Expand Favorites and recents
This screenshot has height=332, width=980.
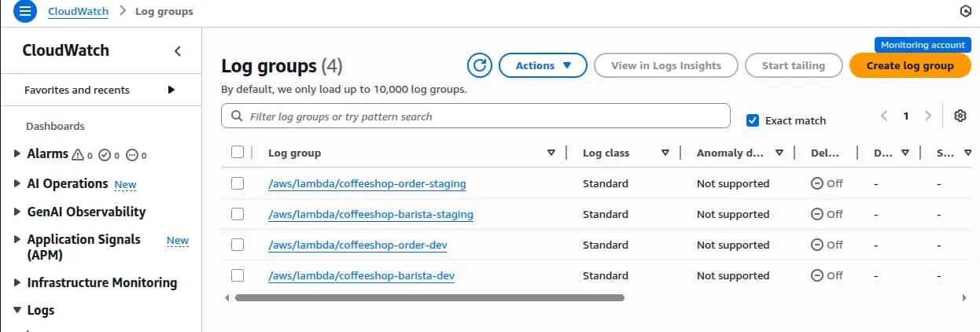[x=171, y=90]
